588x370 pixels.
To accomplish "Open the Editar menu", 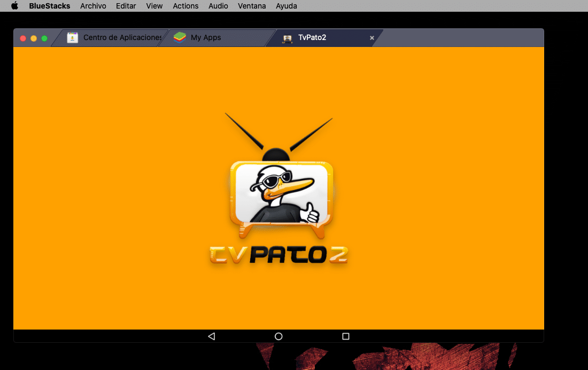I will point(126,6).
